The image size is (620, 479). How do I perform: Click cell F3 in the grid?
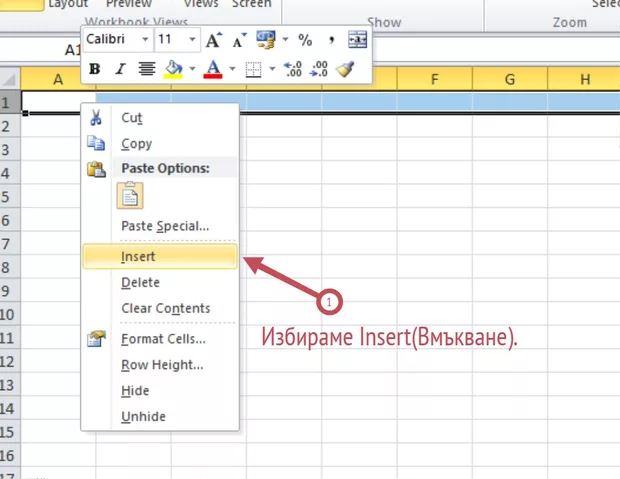pyautogui.click(x=435, y=150)
